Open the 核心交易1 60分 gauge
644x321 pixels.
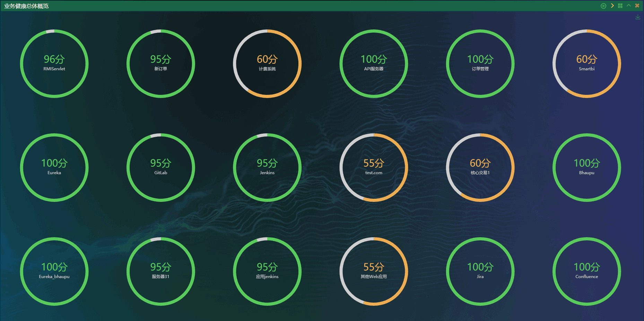pyautogui.click(x=480, y=168)
